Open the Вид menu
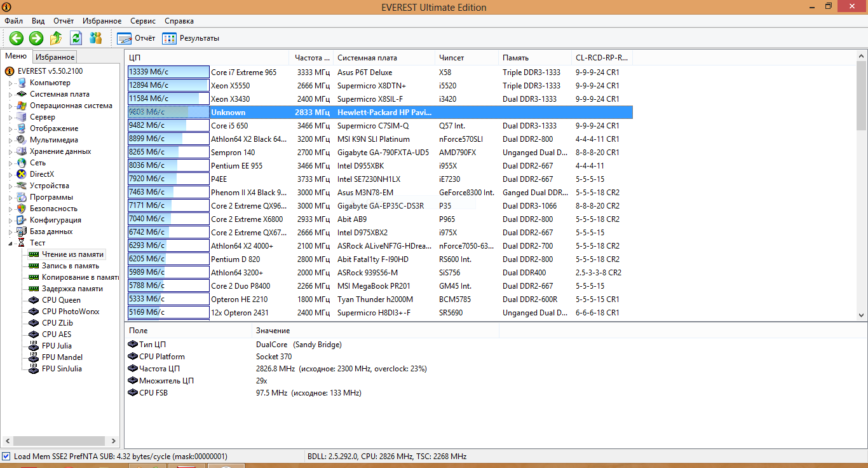This screenshot has width=868, height=468. click(38, 21)
